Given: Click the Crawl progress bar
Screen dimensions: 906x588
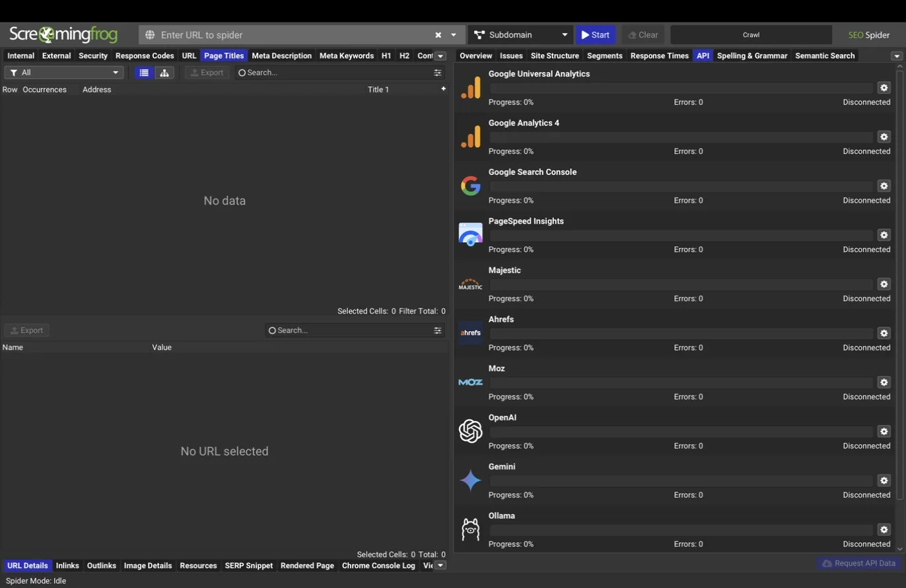Looking at the screenshot, I should [751, 35].
